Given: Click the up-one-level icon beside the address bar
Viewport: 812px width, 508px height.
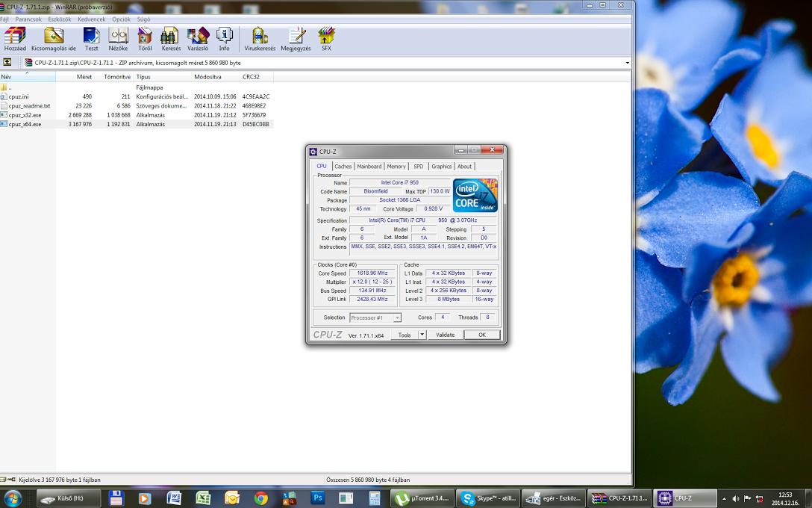Looking at the screenshot, I should (x=7, y=62).
